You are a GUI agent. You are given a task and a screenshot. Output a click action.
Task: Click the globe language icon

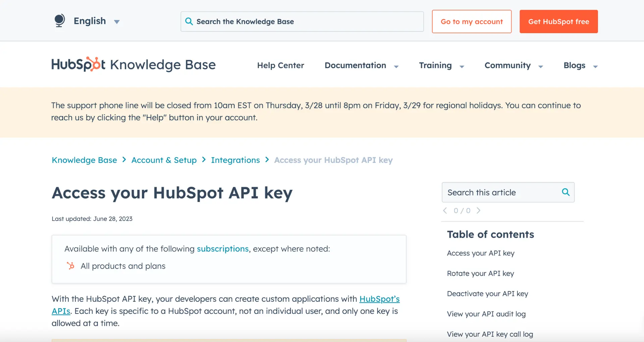click(60, 21)
